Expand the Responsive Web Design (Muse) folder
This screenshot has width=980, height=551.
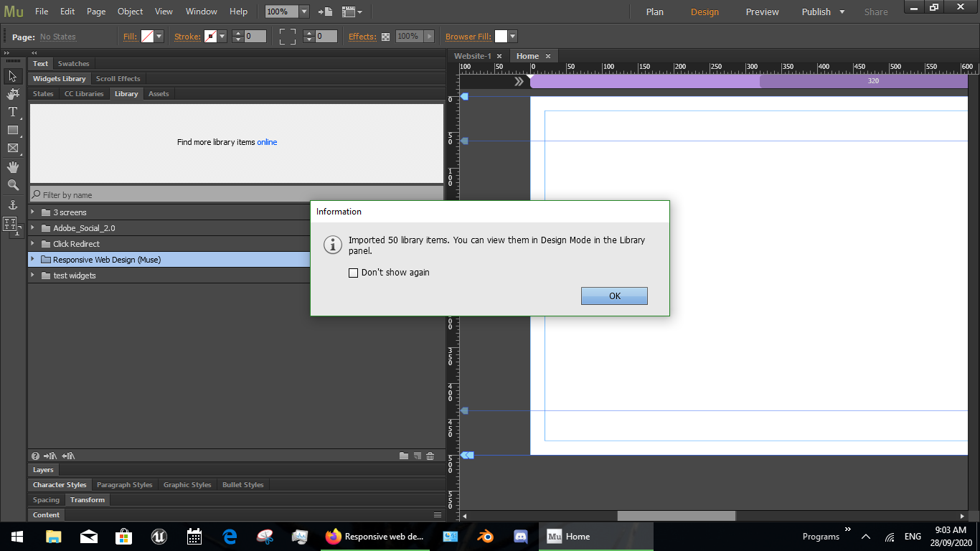point(32,259)
